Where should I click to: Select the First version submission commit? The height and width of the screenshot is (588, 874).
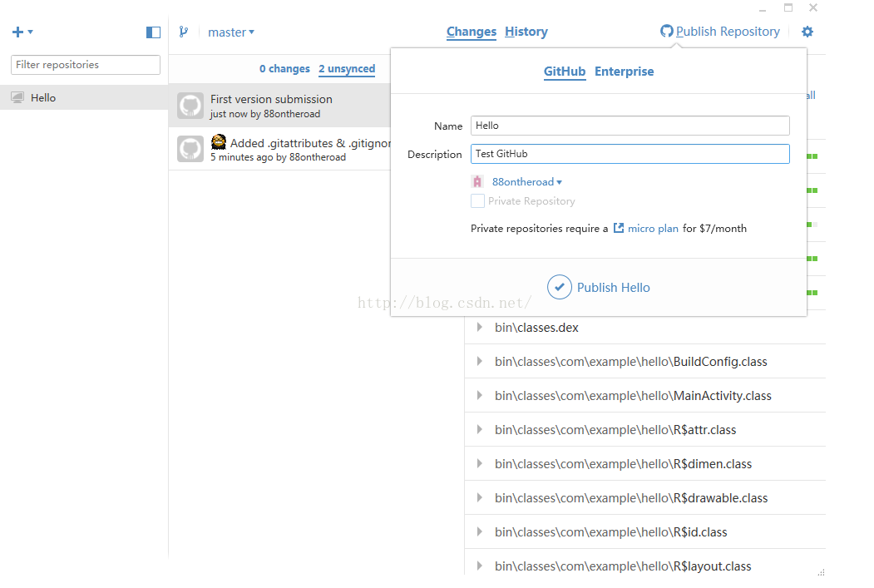click(279, 106)
